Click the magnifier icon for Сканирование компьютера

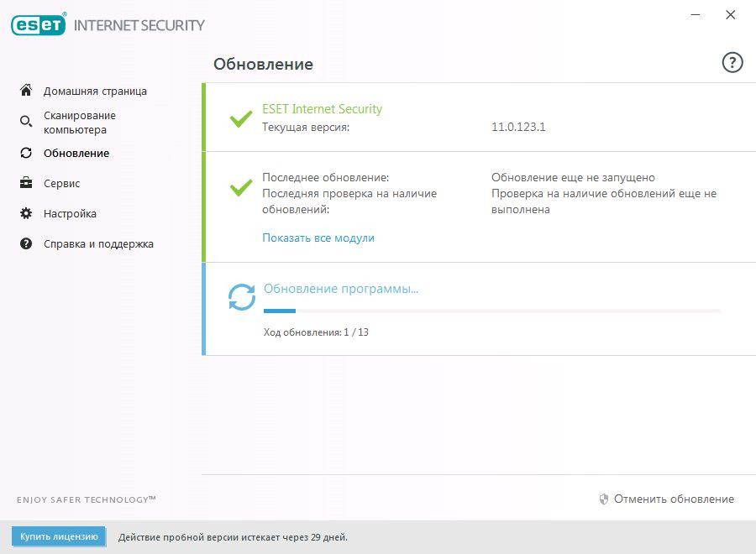[26, 122]
